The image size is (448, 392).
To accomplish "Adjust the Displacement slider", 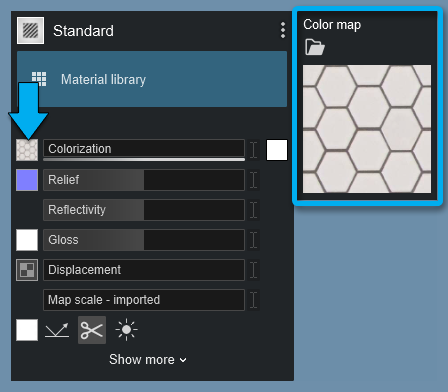I will (x=144, y=270).
